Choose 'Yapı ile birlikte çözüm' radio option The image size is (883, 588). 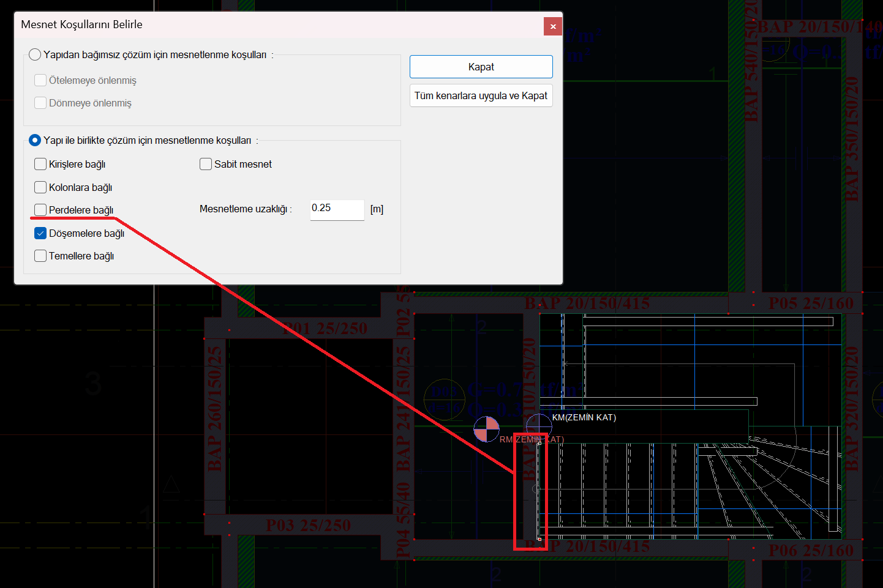(x=35, y=141)
